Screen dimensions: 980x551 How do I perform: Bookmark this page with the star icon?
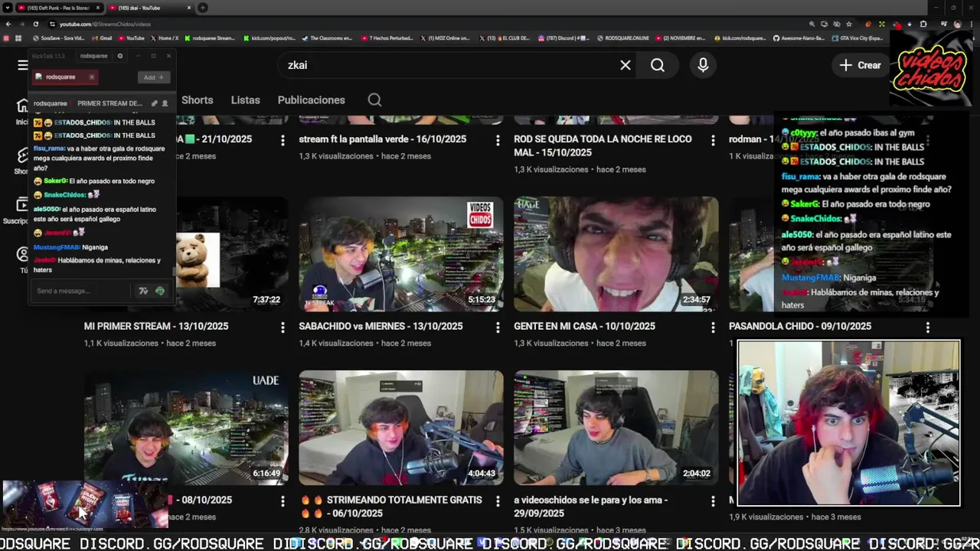pos(849,24)
